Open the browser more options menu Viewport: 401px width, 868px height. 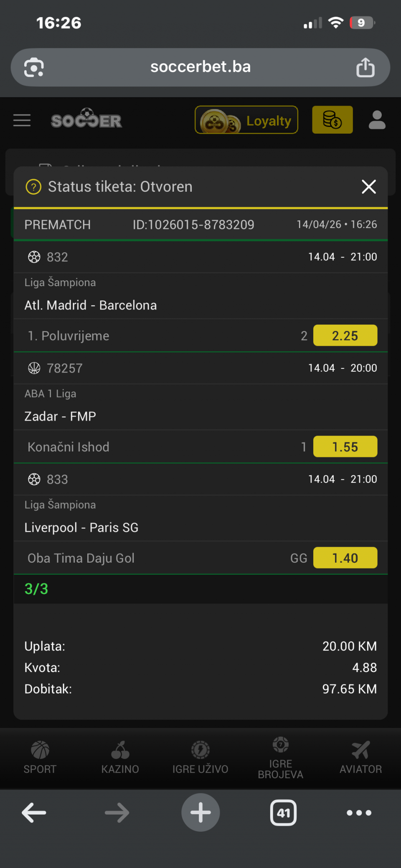[359, 813]
